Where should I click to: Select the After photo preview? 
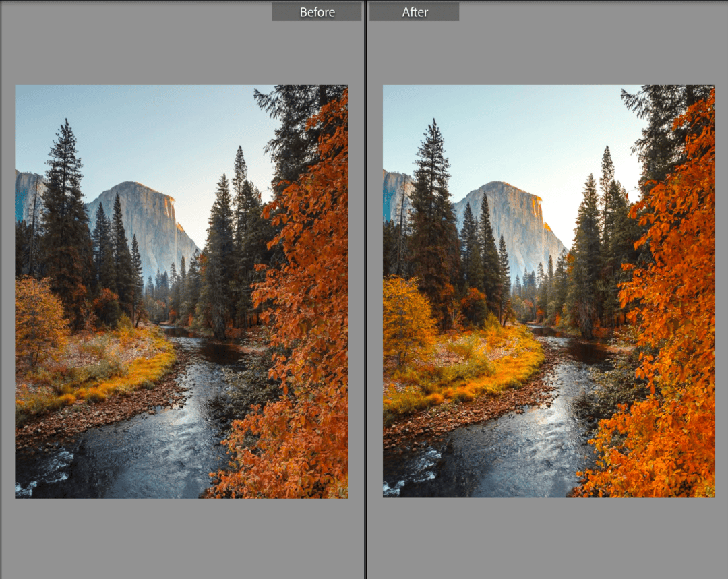[549, 291]
